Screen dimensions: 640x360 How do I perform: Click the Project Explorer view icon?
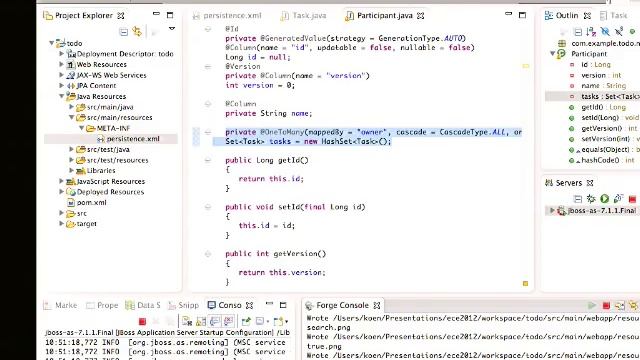tap(48, 16)
